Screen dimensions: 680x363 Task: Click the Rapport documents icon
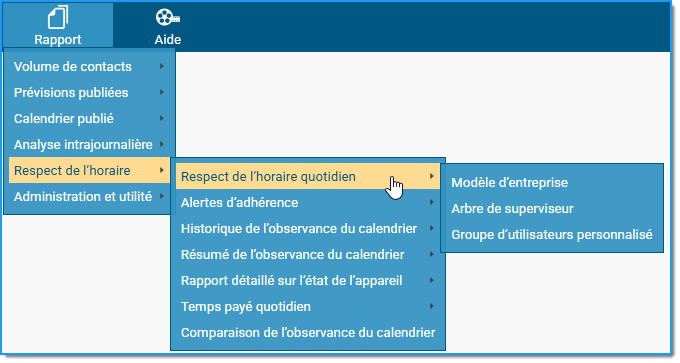pos(58,17)
